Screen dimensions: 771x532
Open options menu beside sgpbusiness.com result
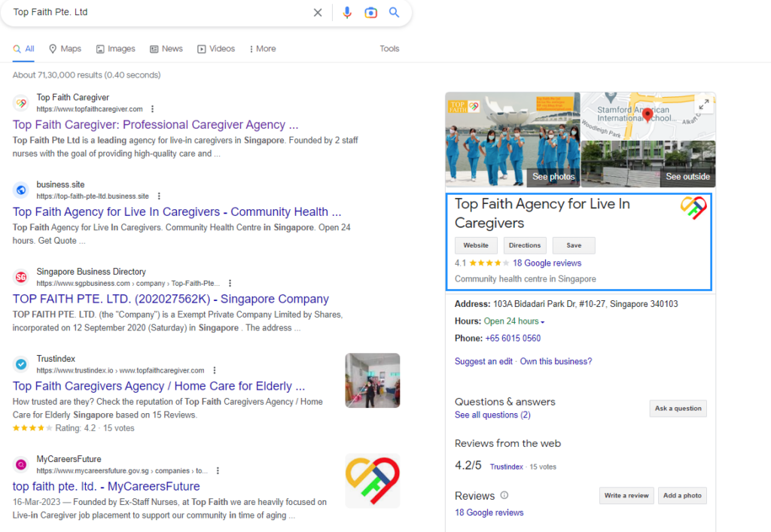pyautogui.click(x=230, y=283)
